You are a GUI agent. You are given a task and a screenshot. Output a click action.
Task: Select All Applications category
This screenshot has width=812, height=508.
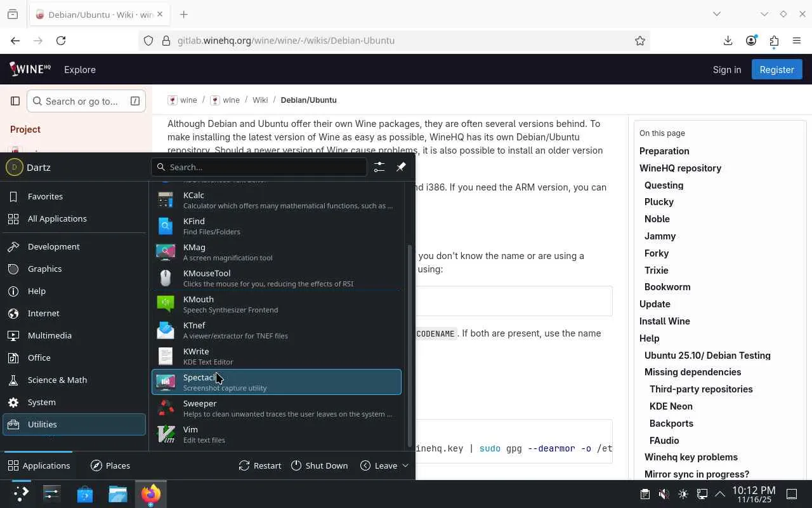pyautogui.click(x=74, y=218)
